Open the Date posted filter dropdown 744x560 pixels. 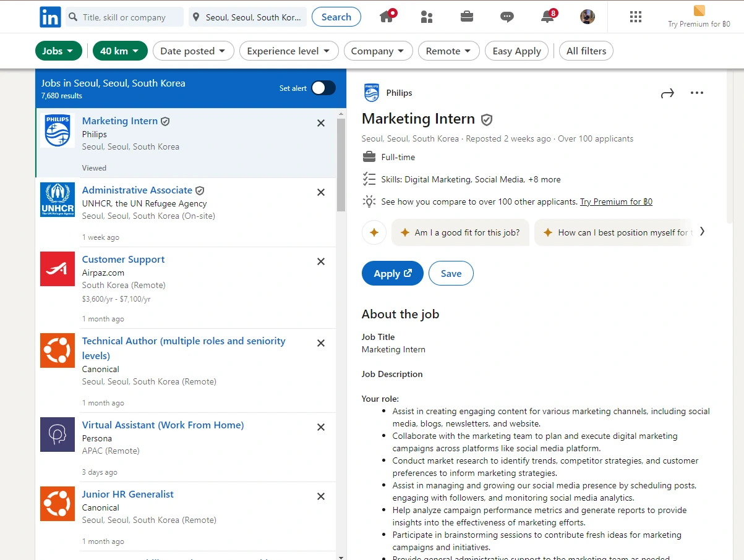[x=194, y=51]
